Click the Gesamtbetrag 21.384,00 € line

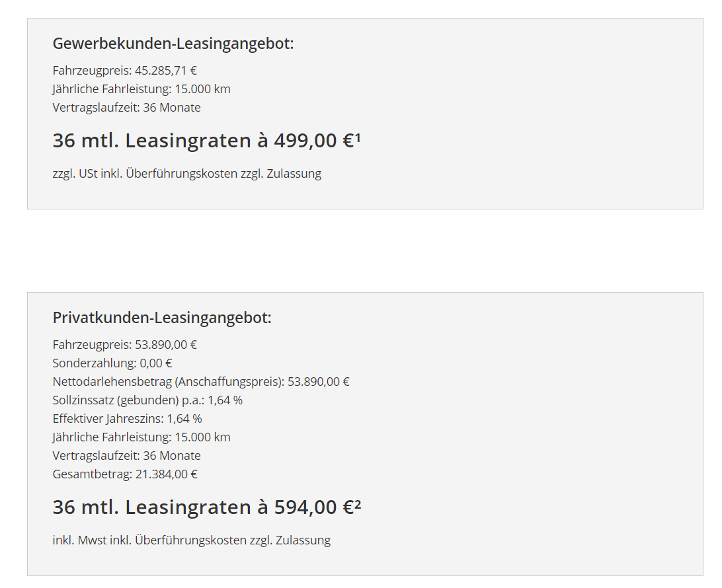[x=125, y=474]
